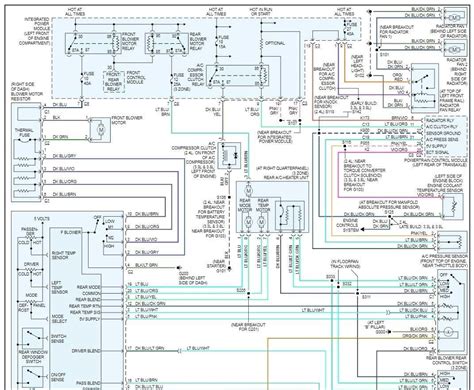This screenshot has width=474, height=390.
Task: Click the 'SENSOR GROUND' PCM pin label
Action: [443, 133]
